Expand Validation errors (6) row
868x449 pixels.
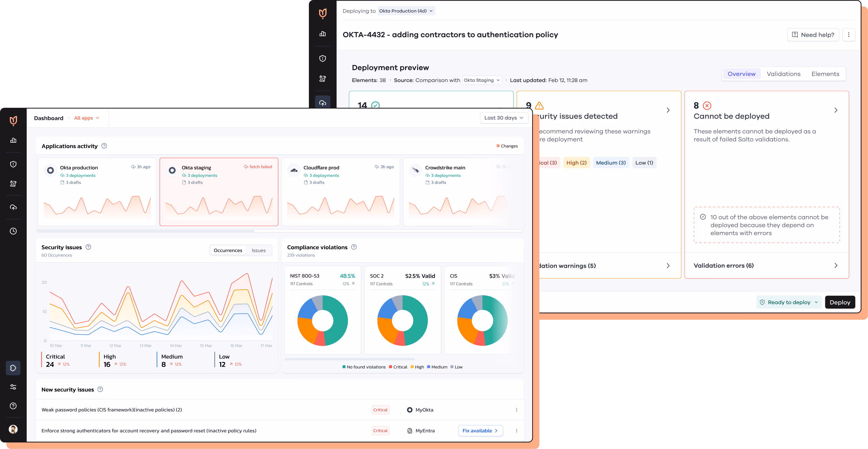pyautogui.click(x=766, y=266)
